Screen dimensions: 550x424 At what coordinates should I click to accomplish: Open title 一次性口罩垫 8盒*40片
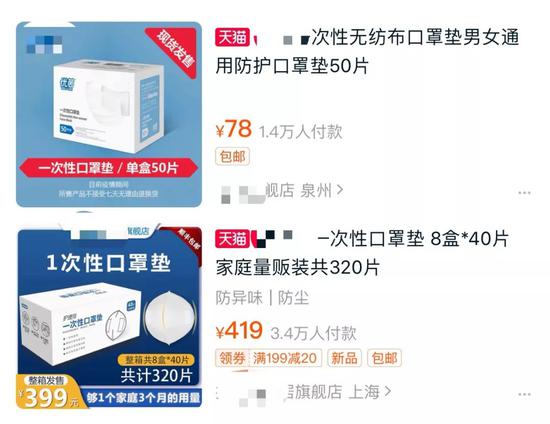pyautogui.click(x=362, y=253)
